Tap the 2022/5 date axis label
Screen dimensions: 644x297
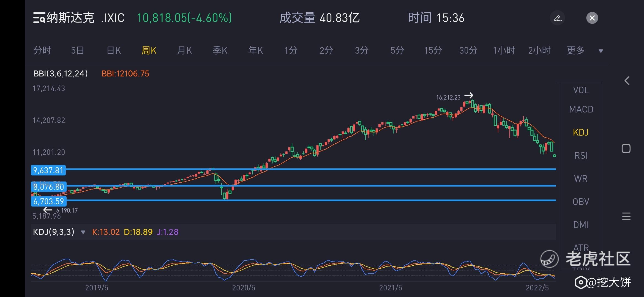537,288
